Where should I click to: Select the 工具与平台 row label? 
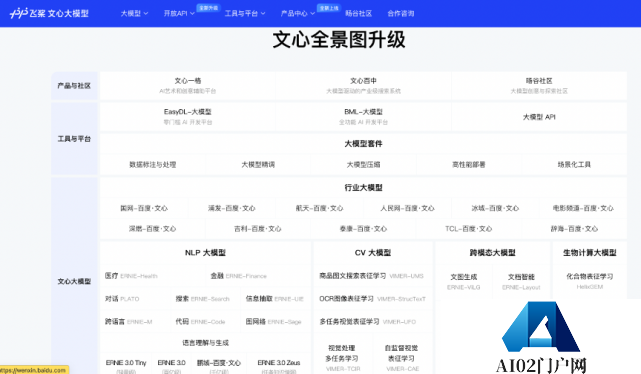pyautogui.click(x=74, y=139)
